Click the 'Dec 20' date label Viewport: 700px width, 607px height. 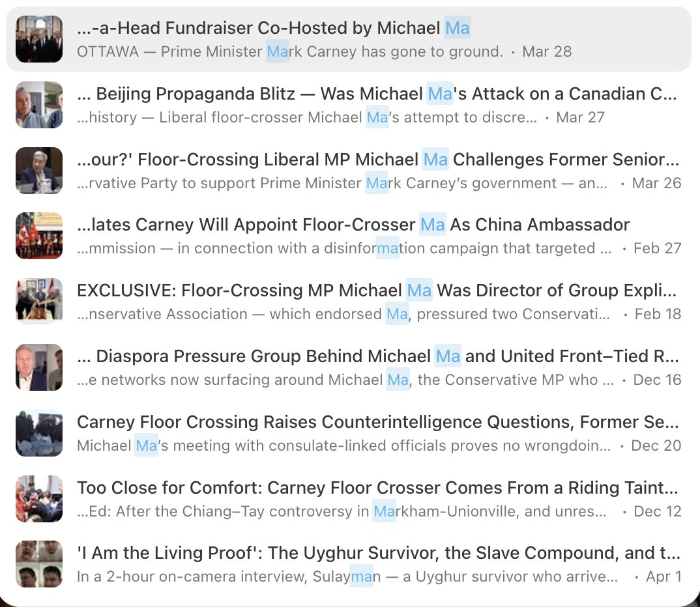click(656, 445)
